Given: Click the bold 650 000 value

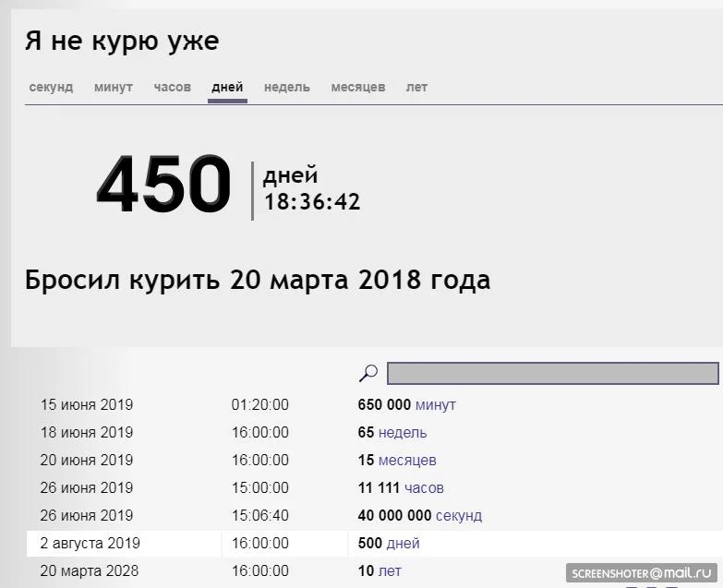Looking at the screenshot, I should tap(384, 404).
